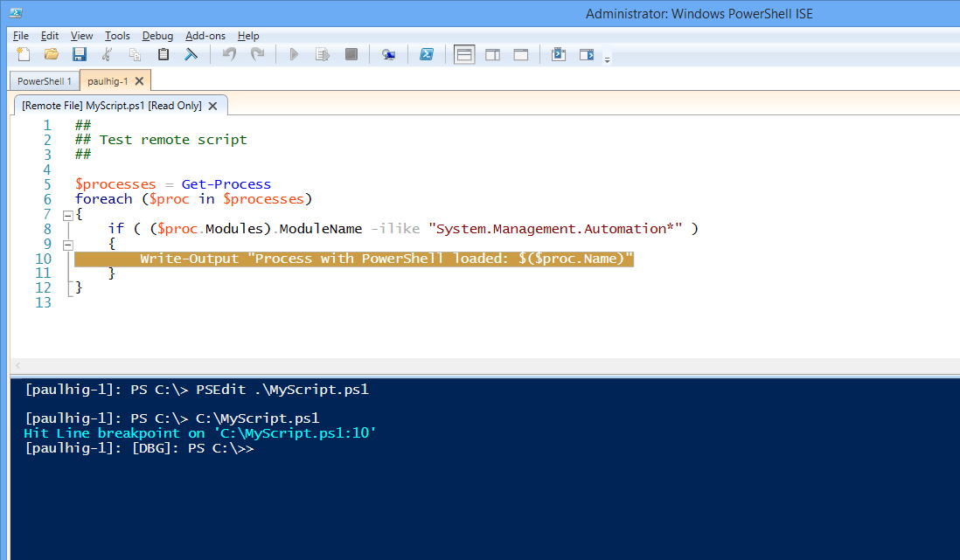960x560 pixels.
Task: Maximize the Script Pane
Action: tap(520, 53)
